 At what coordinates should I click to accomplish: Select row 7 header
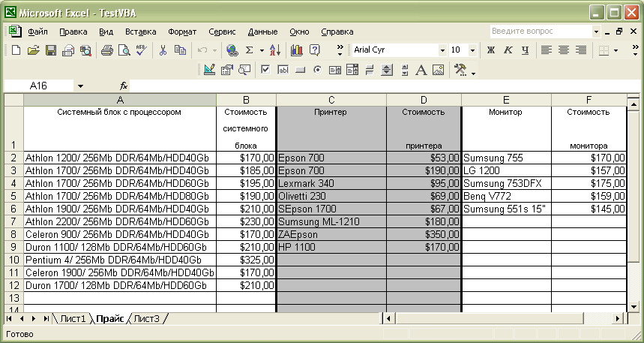13,221
